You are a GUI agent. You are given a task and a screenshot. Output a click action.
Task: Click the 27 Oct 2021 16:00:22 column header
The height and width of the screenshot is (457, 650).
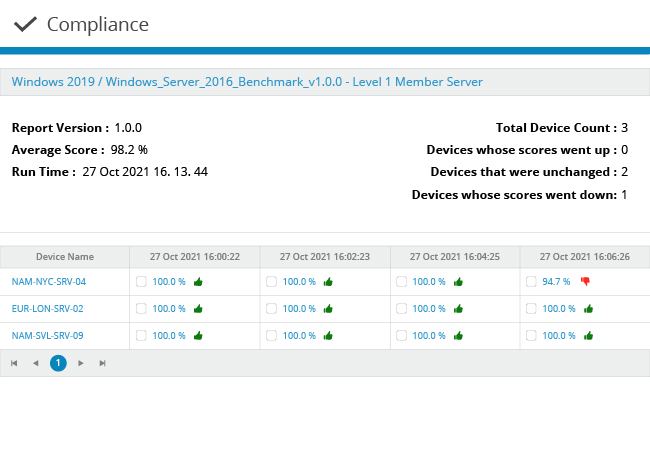[x=195, y=257]
